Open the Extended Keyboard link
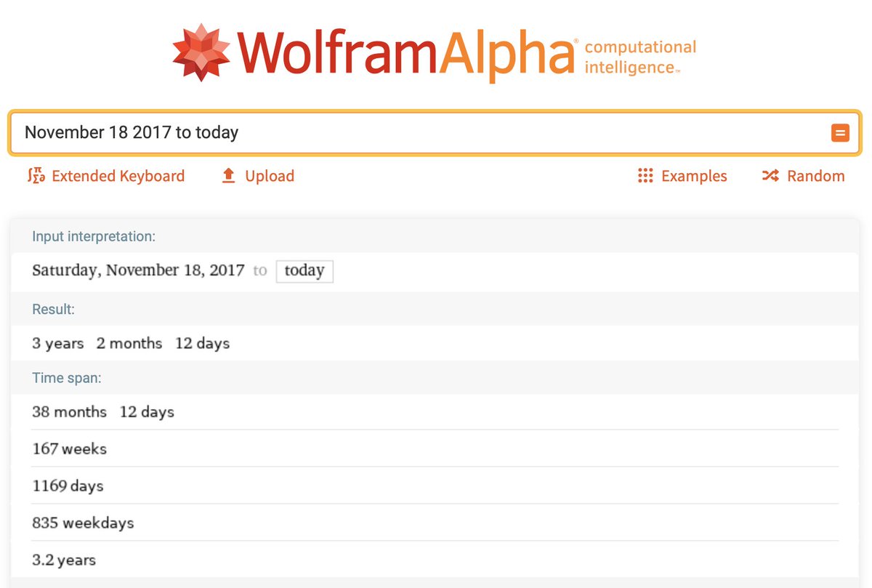 pos(118,176)
